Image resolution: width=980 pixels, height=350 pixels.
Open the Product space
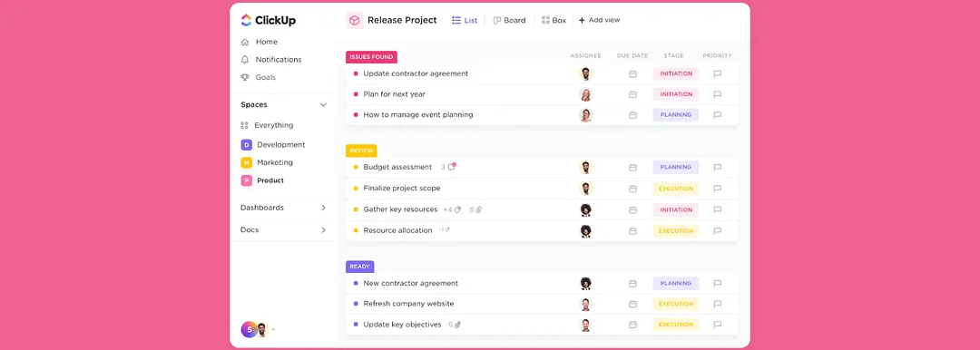click(x=262, y=180)
